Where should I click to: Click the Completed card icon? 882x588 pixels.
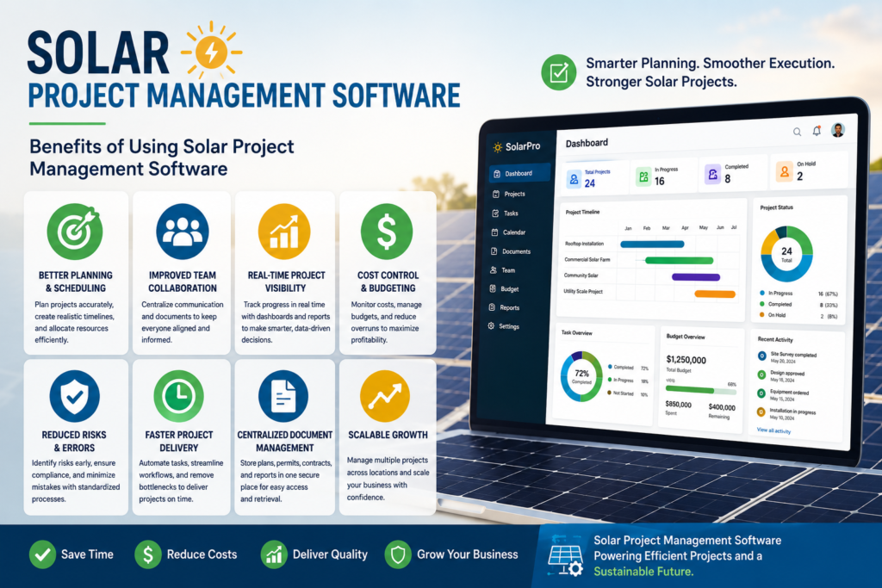pyautogui.click(x=712, y=174)
